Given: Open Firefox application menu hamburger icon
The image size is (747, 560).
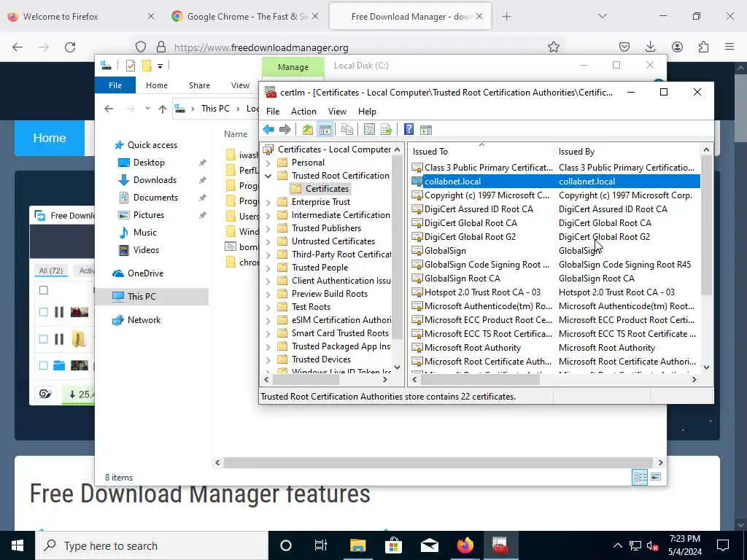Looking at the screenshot, I should (729, 47).
